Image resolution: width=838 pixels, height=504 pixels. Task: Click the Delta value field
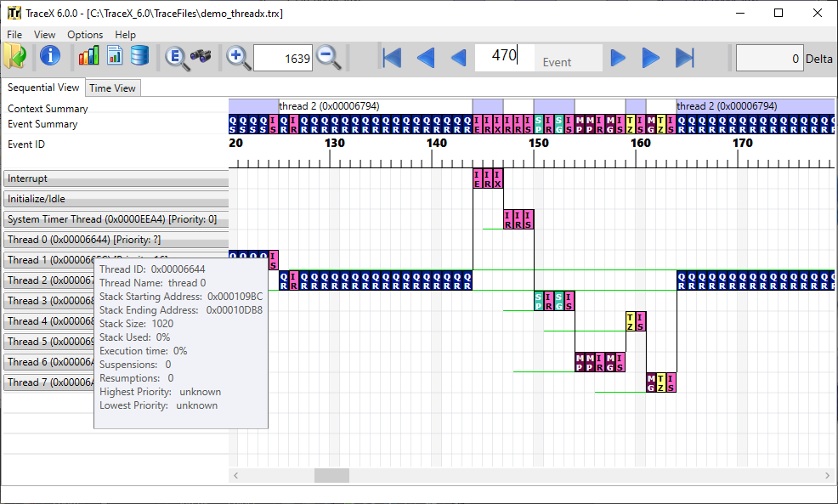(769, 58)
